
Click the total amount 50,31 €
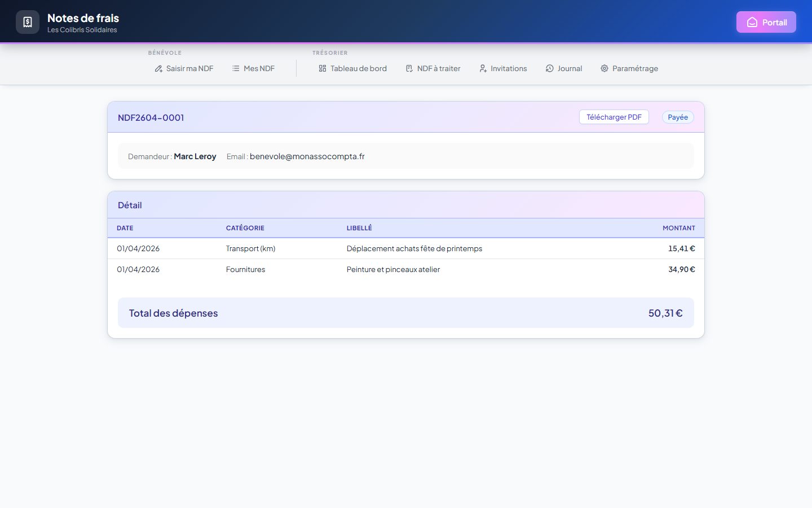665,313
